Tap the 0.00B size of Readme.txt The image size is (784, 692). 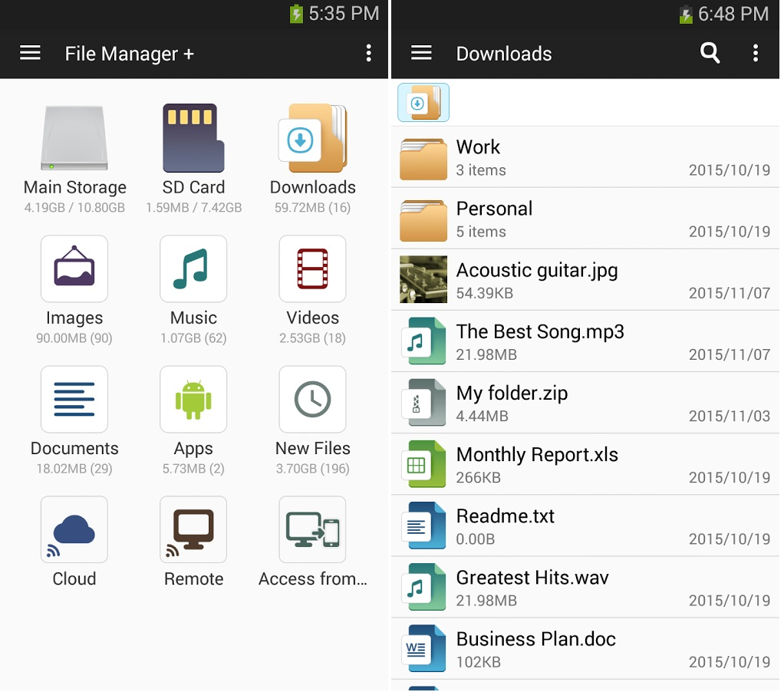476,539
